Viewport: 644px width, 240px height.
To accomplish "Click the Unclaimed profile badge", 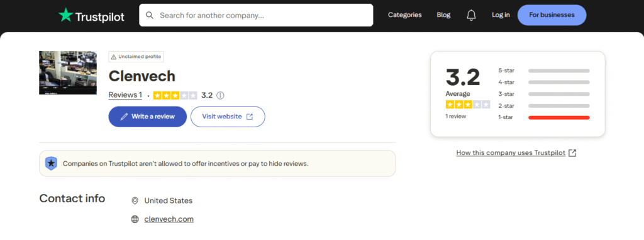I will 136,57.
